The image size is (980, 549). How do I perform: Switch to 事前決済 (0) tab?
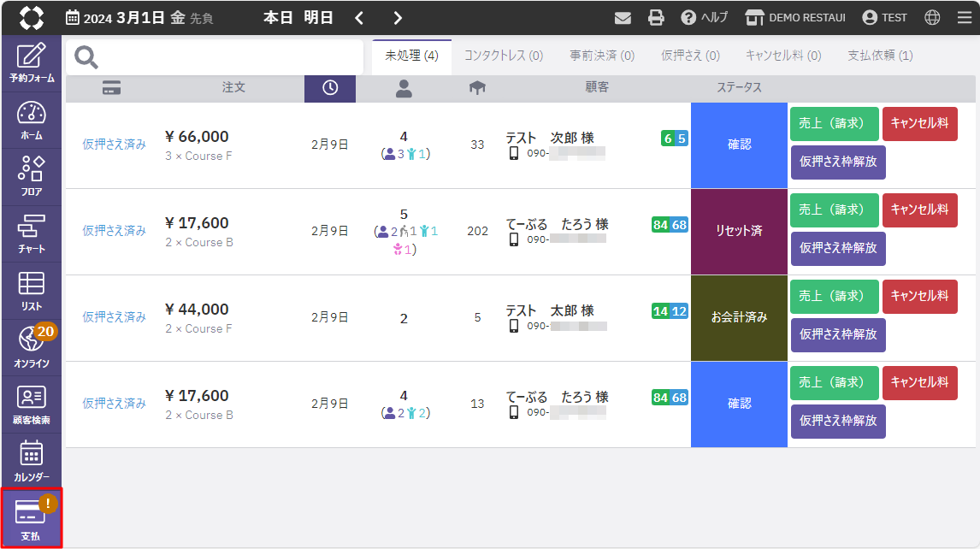click(x=602, y=56)
